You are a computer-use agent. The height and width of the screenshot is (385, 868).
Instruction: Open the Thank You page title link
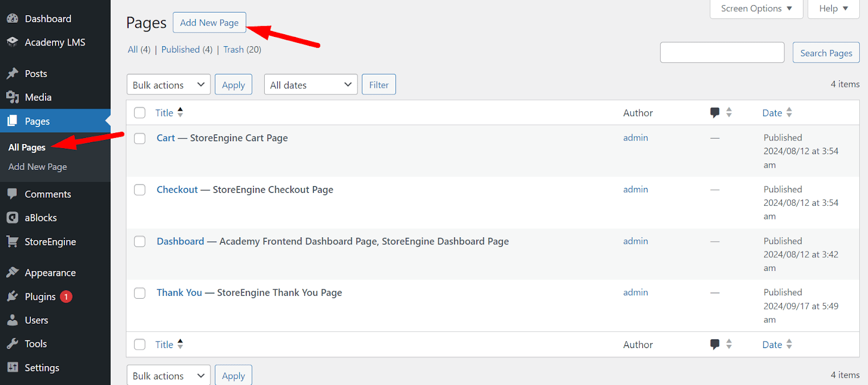click(x=179, y=293)
